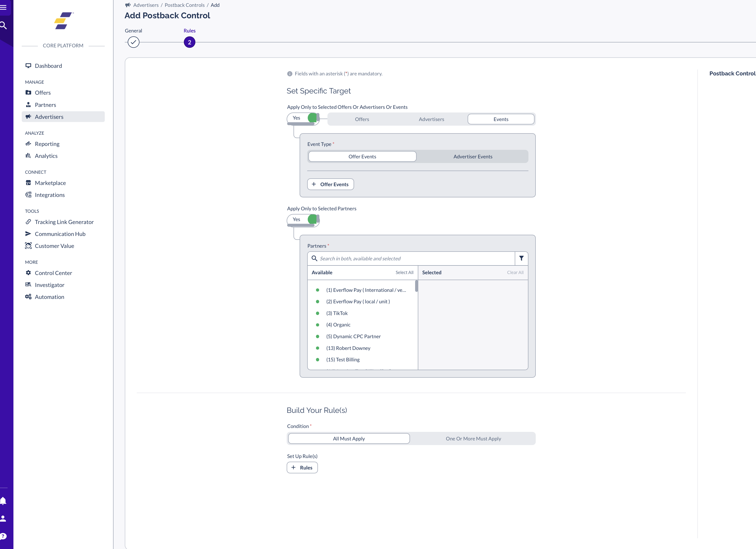Go to Postback Controls breadcrumb link
The height and width of the screenshot is (549, 756).
(x=185, y=5)
